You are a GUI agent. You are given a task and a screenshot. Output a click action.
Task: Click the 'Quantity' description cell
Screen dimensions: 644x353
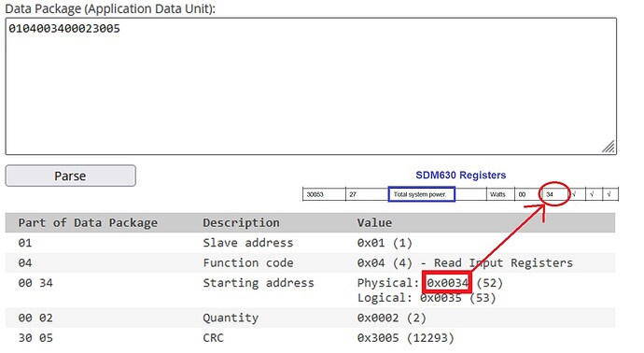(231, 318)
